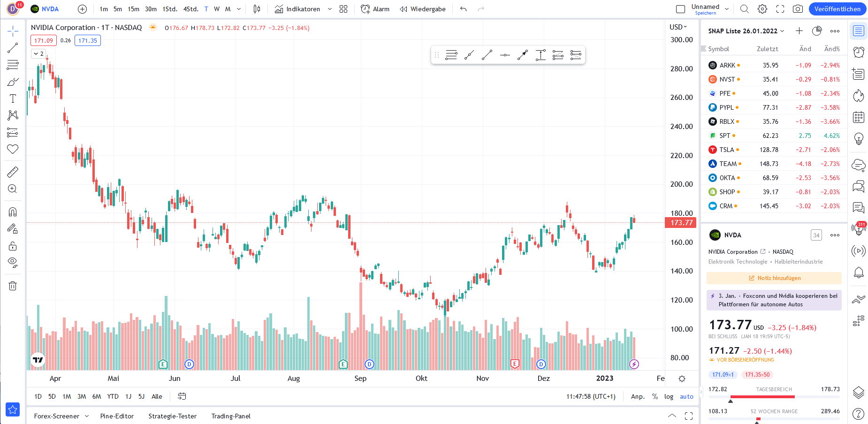
Task: Toggle stay-in-drawing-mode pencil lock
Action: coord(13,229)
